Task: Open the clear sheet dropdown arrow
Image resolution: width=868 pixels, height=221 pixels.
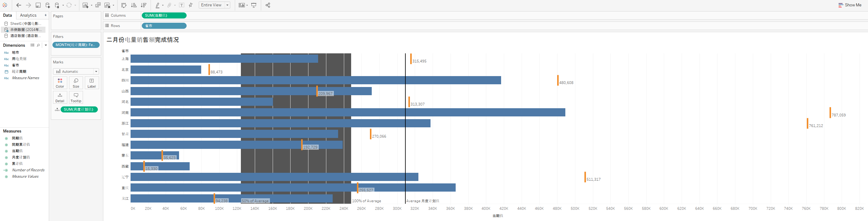Action: click(x=113, y=5)
